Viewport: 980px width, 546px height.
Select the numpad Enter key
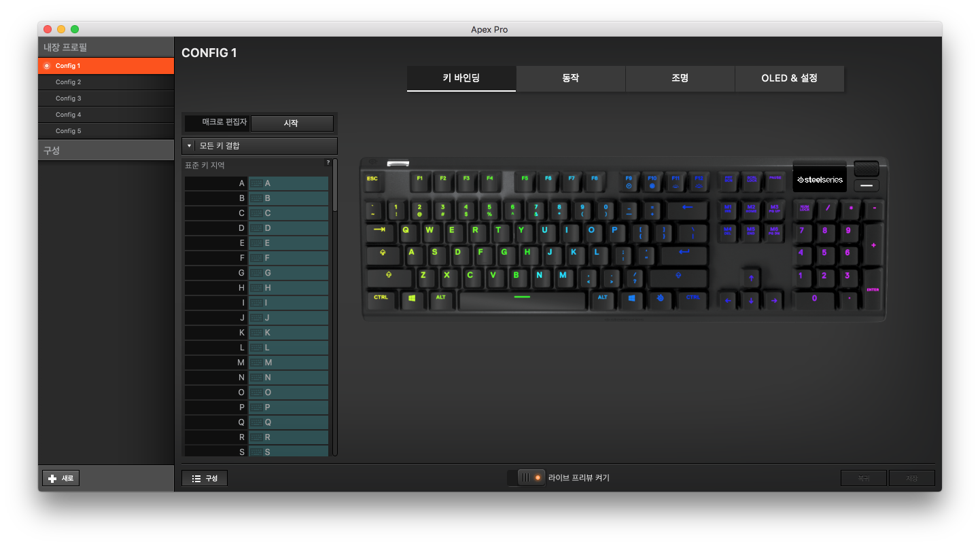coord(873,289)
